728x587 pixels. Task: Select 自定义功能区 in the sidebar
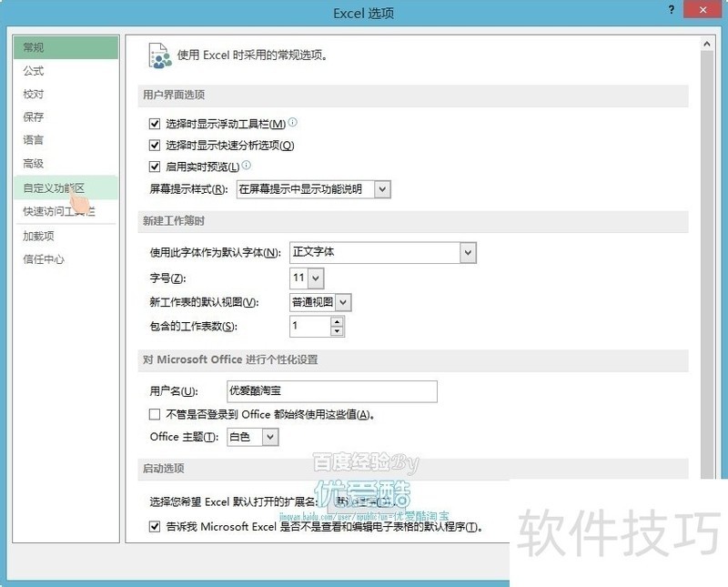coord(53,187)
